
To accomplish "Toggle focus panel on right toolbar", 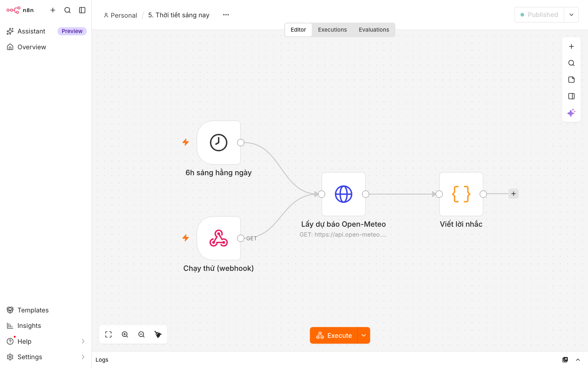I will pos(571,96).
